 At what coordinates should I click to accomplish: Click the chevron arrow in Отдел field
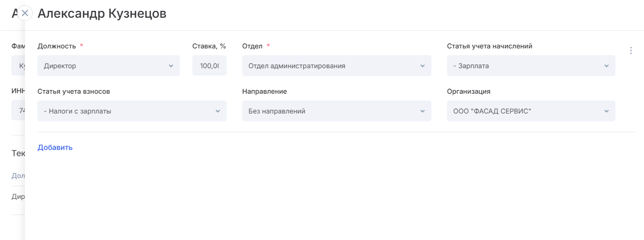click(423, 66)
